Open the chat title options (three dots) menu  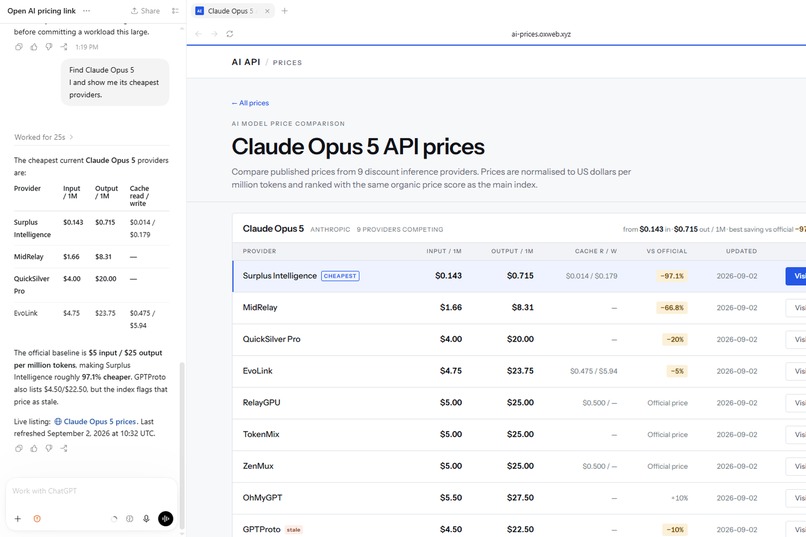(86, 11)
